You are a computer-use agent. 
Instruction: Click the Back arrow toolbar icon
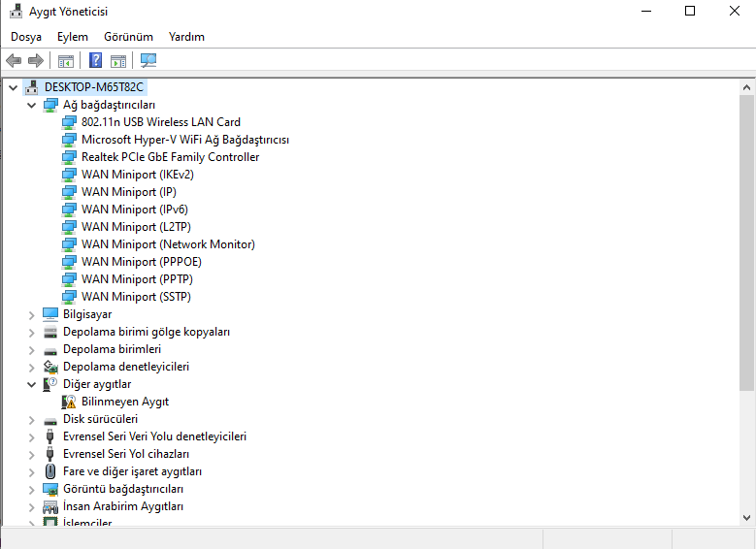point(14,61)
